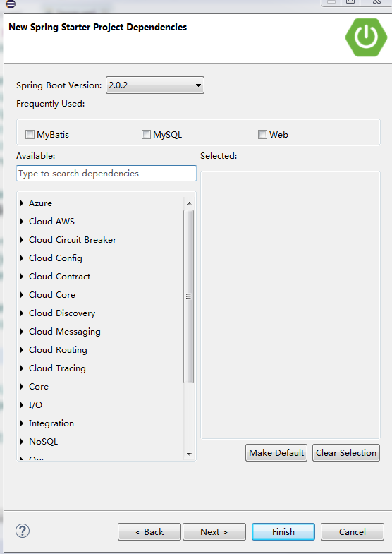The height and width of the screenshot is (554, 392).
Task: Select the Cloud Config label
Action: (56, 258)
